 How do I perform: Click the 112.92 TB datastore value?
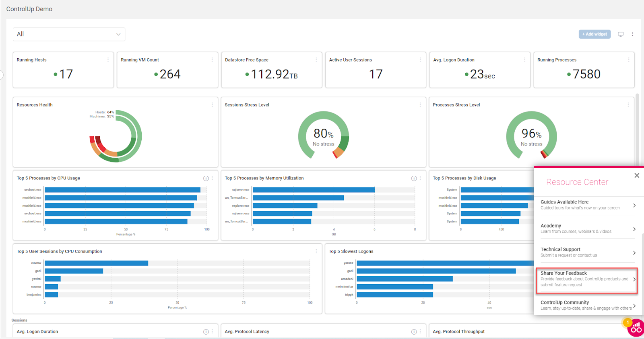[274, 74]
